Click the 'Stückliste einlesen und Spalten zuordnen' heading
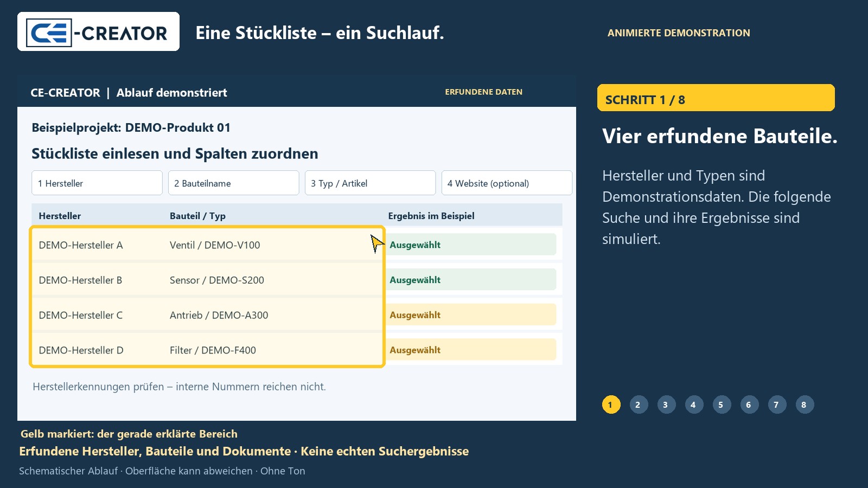Image resolution: width=868 pixels, height=488 pixels. (x=175, y=153)
